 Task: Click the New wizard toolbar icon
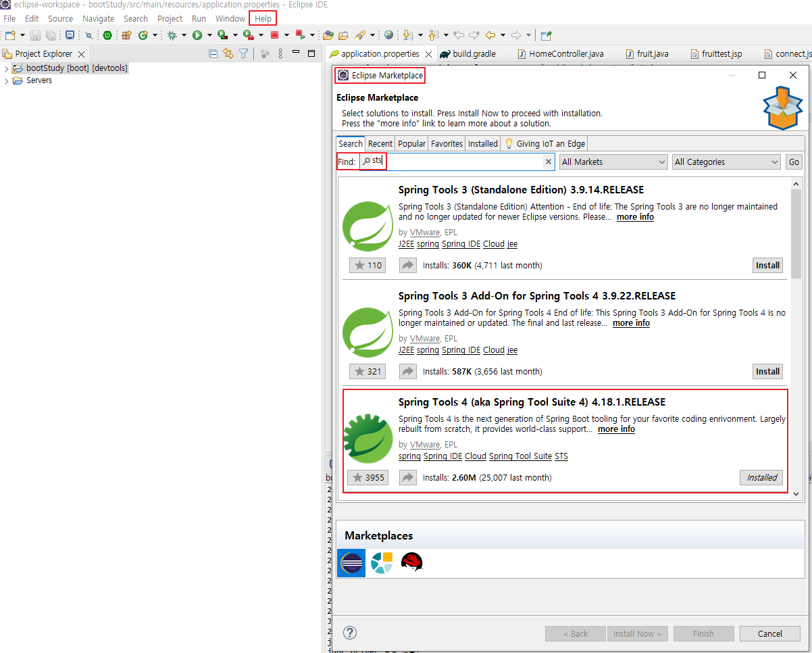click(10, 35)
